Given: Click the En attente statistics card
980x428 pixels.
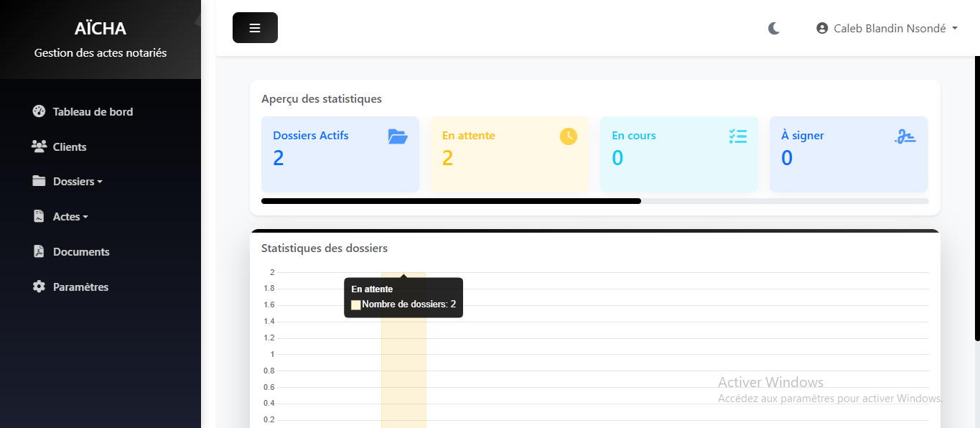Looking at the screenshot, I should pyautogui.click(x=509, y=154).
